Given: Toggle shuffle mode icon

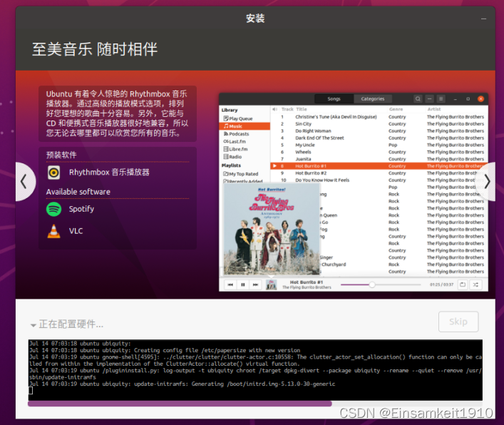Looking at the screenshot, I should click(x=475, y=285).
